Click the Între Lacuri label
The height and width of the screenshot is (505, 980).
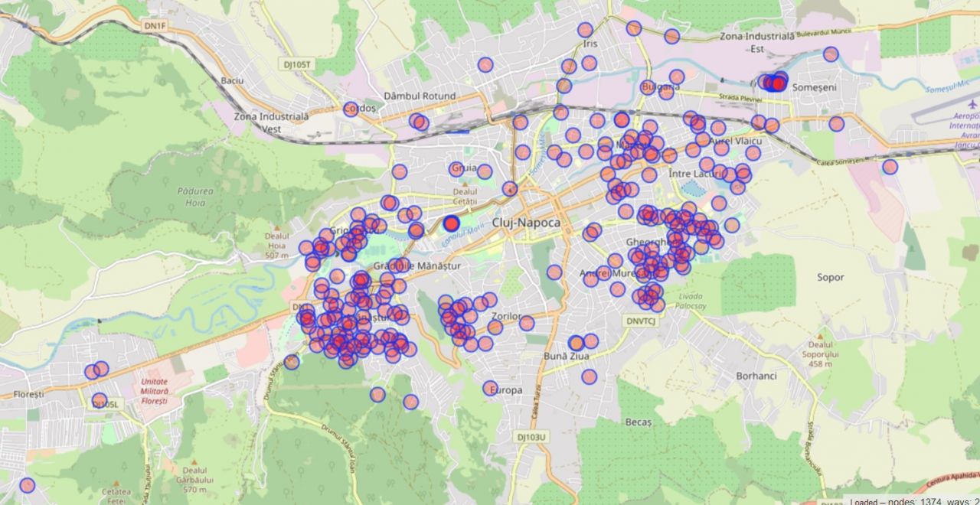pos(696,174)
